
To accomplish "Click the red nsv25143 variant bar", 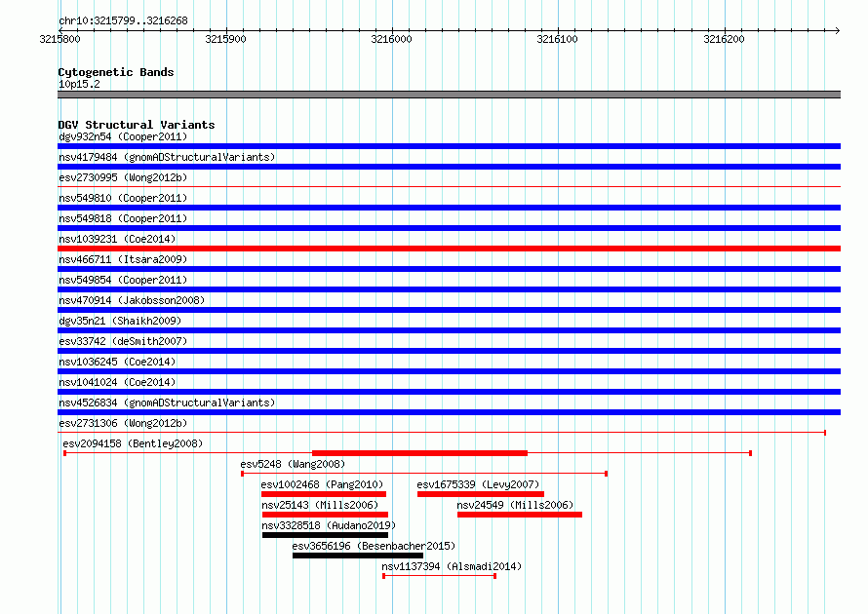I will 325,515.
